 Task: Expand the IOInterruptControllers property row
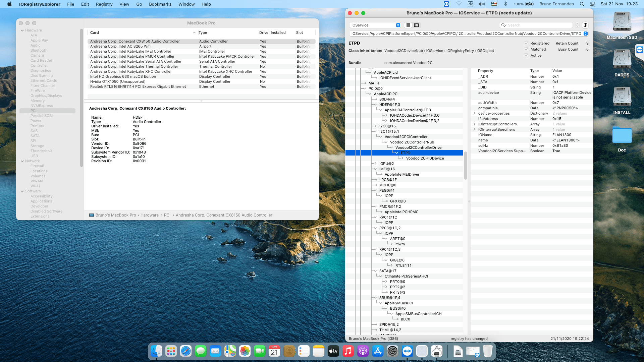(x=474, y=124)
